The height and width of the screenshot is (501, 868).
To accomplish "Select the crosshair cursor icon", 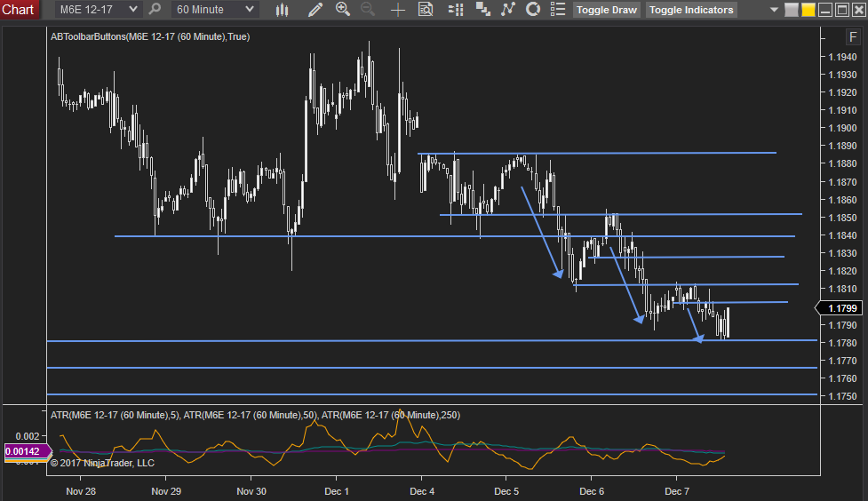I will tap(397, 10).
